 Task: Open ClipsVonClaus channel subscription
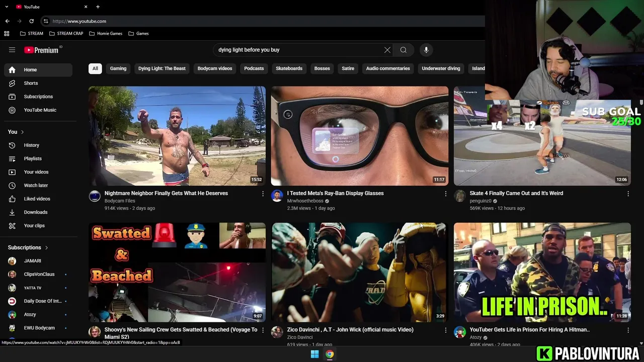click(38, 274)
